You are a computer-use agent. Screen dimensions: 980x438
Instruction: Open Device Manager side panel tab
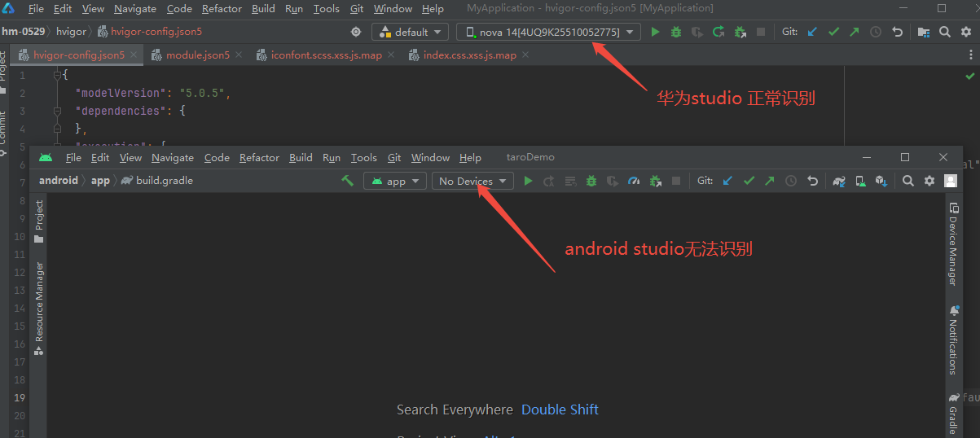tap(952, 244)
